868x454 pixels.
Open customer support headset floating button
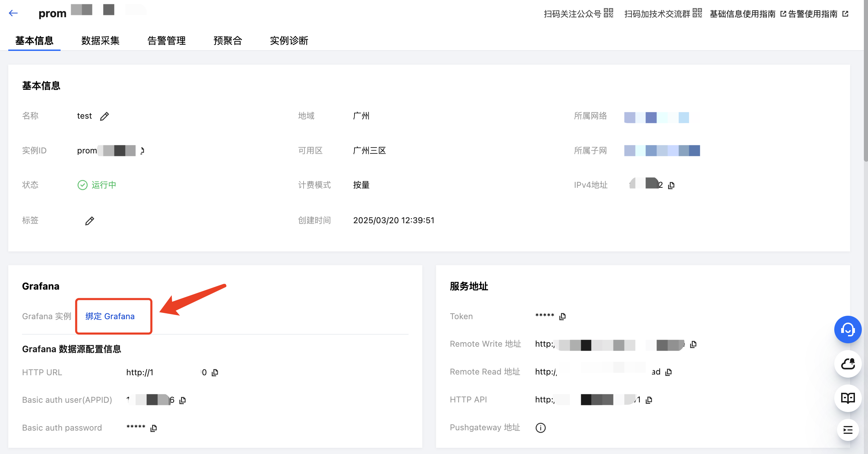click(x=847, y=329)
